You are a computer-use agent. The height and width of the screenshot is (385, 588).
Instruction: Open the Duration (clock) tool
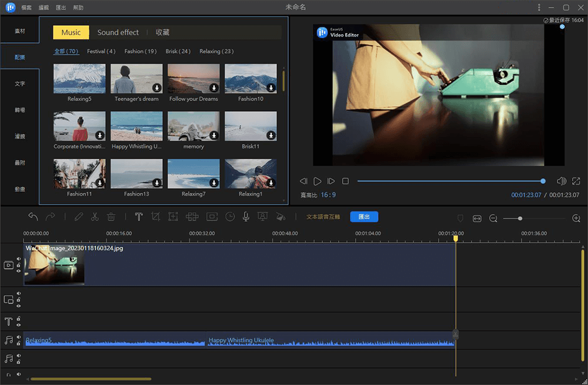[x=229, y=217]
